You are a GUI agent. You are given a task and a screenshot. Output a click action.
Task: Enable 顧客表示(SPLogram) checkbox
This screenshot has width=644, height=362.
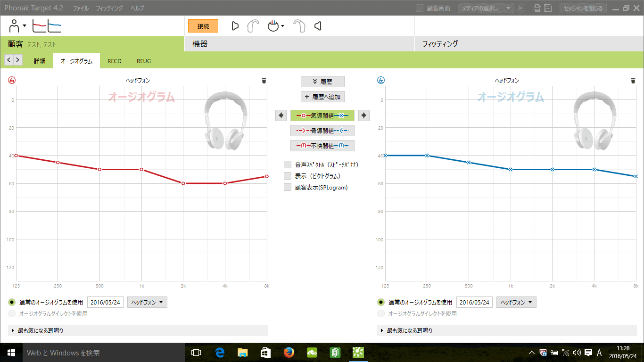[x=288, y=187]
